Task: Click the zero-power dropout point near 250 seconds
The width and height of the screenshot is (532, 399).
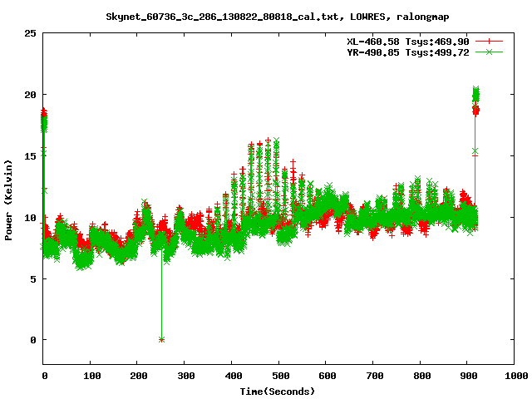Action: (x=161, y=340)
